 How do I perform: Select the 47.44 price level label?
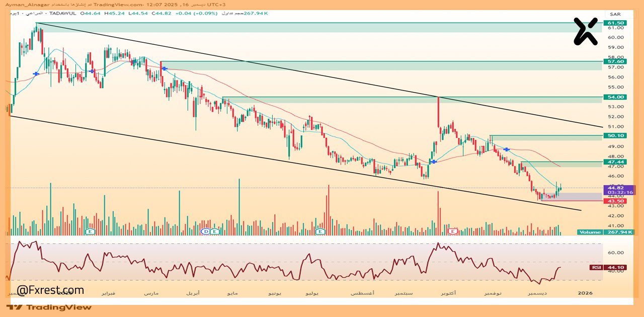(x=616, y=162)
